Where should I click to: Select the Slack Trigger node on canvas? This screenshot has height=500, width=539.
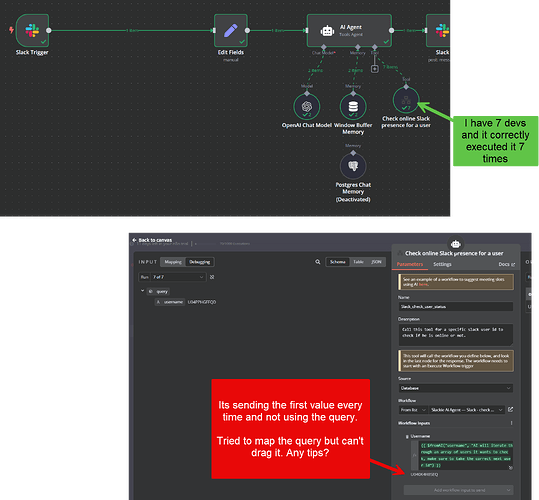coord(32,30)
